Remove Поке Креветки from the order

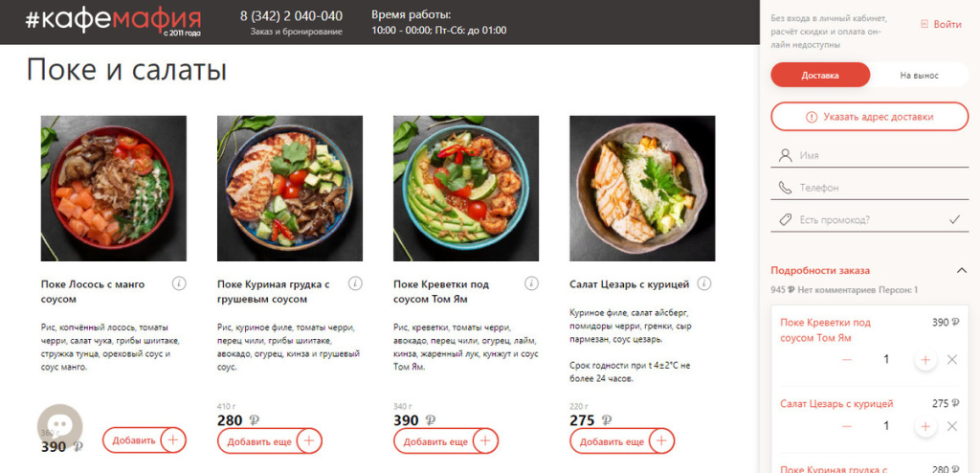click(952, 360)
